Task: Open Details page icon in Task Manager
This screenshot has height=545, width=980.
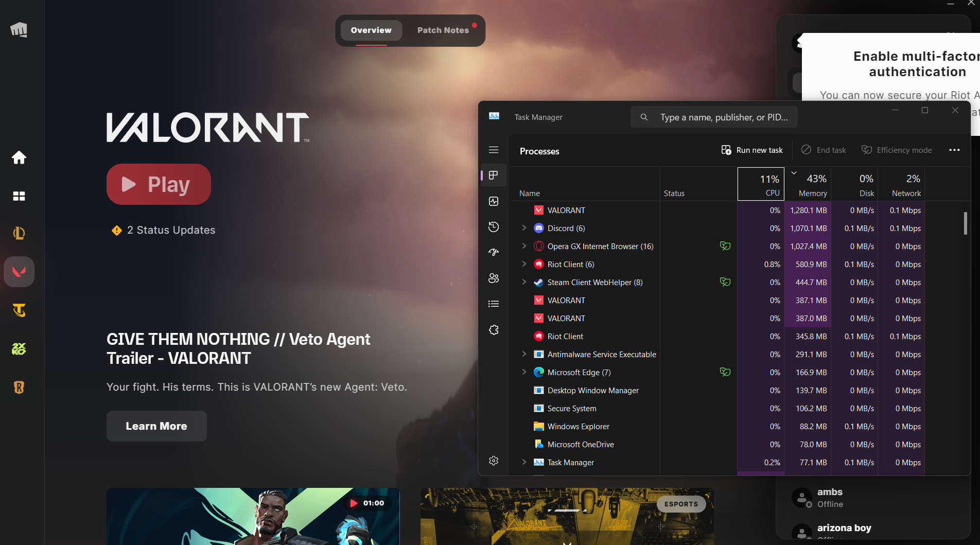Action: click(x=494, y=304)
